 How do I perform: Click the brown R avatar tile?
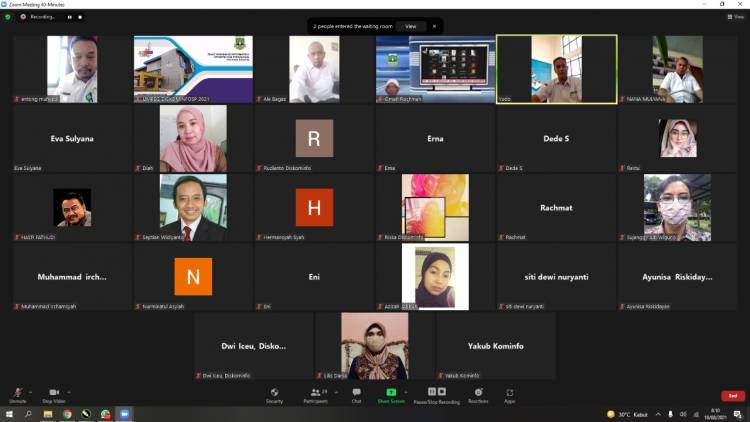coord(314,139)
